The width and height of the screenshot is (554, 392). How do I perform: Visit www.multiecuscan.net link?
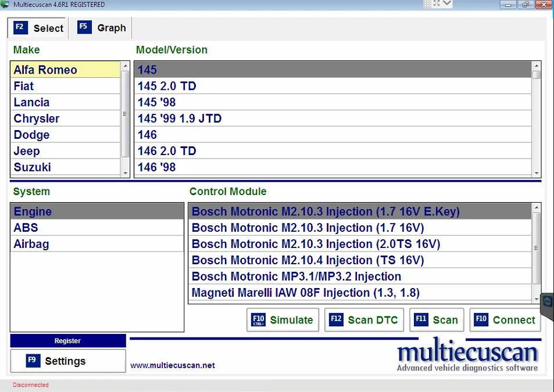coord(173,365)
